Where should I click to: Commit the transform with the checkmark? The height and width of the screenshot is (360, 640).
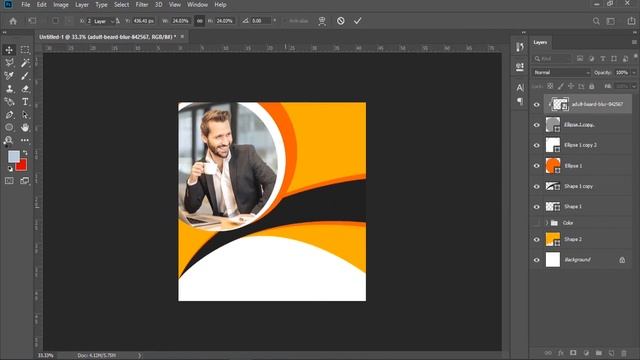coord(358,21)
